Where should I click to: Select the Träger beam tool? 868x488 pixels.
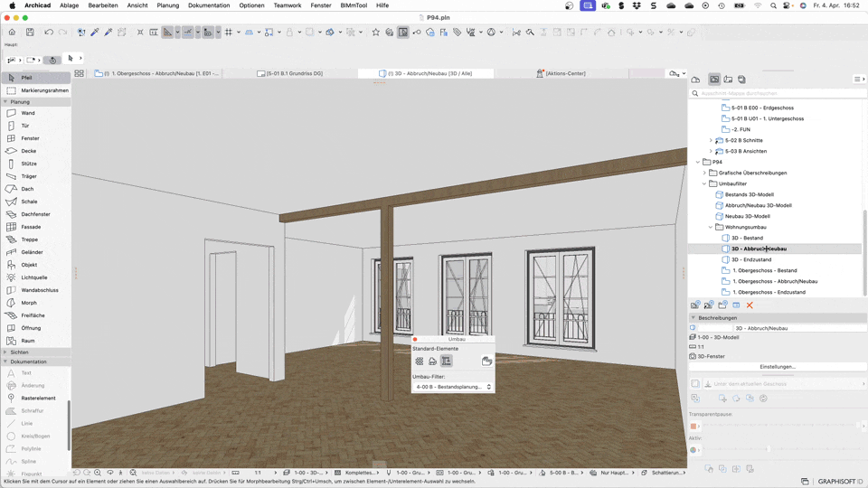(x=36, y=176)
